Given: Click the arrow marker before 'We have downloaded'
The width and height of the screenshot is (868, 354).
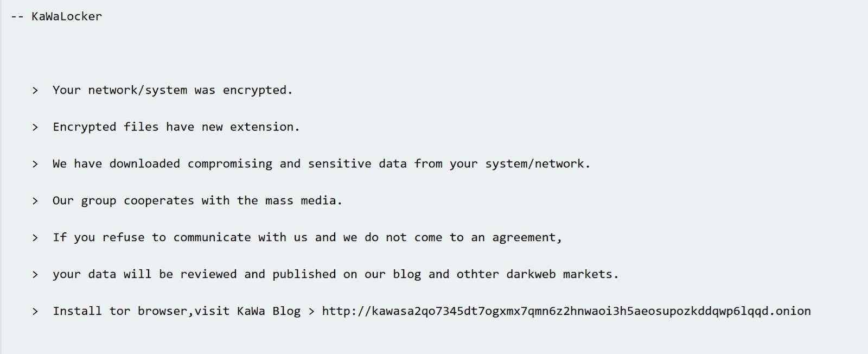Looking at the screenshot, I should pyautogui.click(x=35, y=165).
